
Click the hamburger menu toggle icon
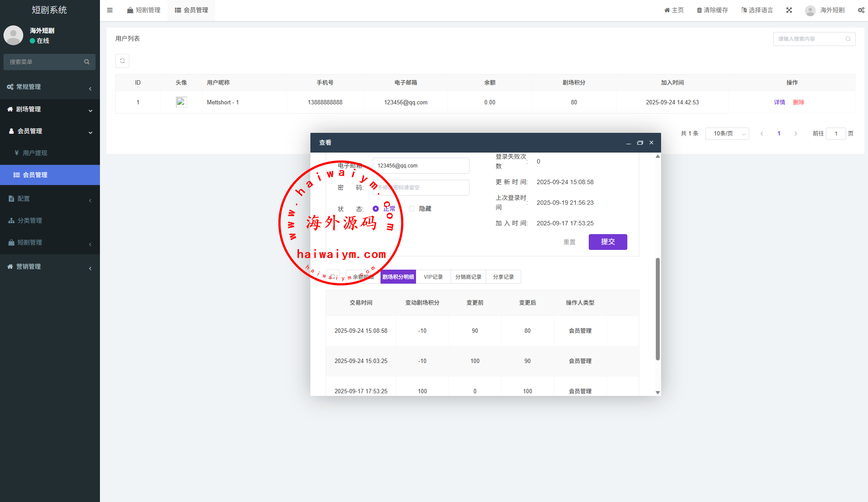(x=110, y=10)
